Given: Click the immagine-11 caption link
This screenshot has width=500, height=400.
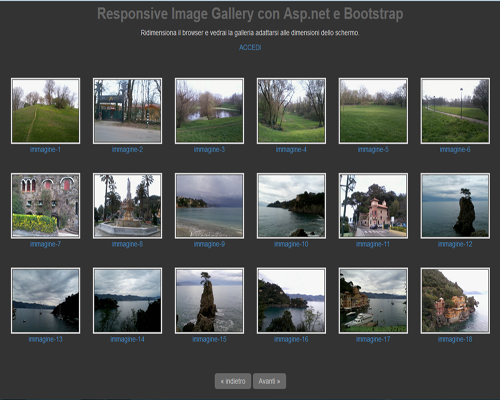Looking at the screenshot, I should click(x=373, y=244).
